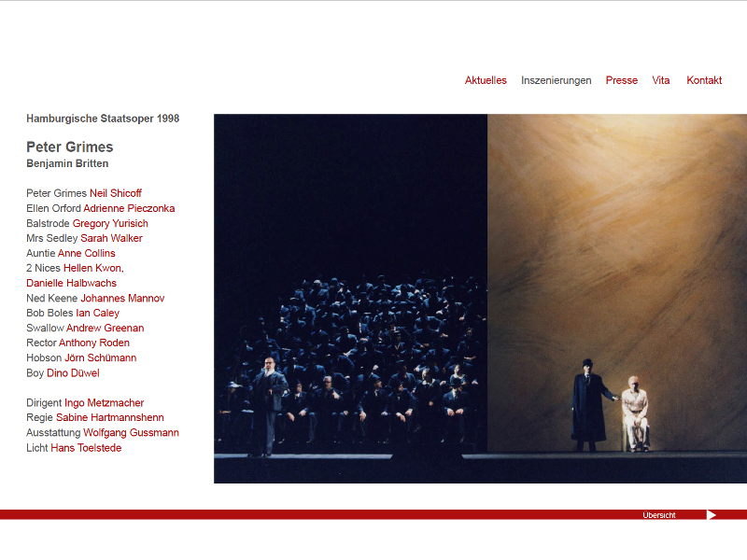Viewport: 747px width, 560px height.
Task: Open the Vita page
Action: (661, 80)
